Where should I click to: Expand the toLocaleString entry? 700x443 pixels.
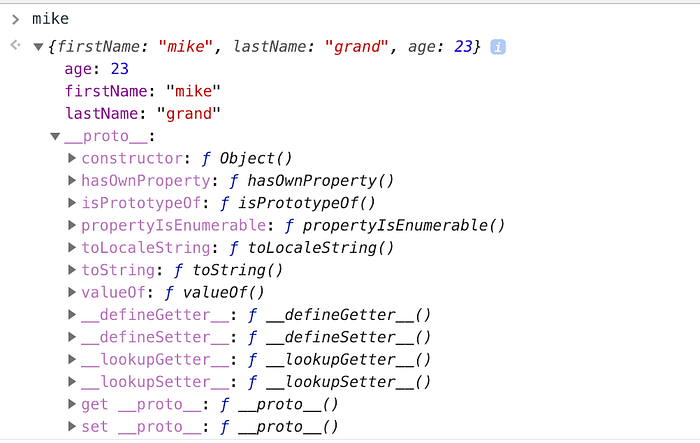pos(72,248)
